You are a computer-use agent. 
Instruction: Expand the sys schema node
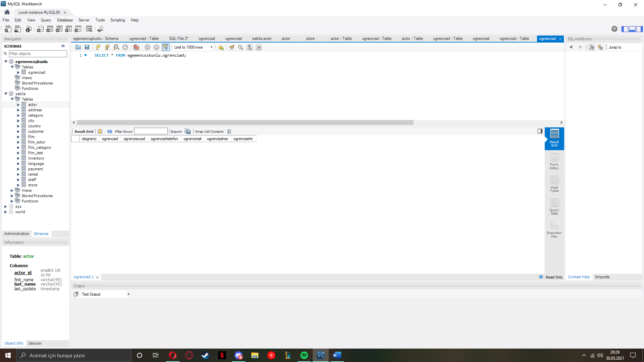click(x=6, y=206)
